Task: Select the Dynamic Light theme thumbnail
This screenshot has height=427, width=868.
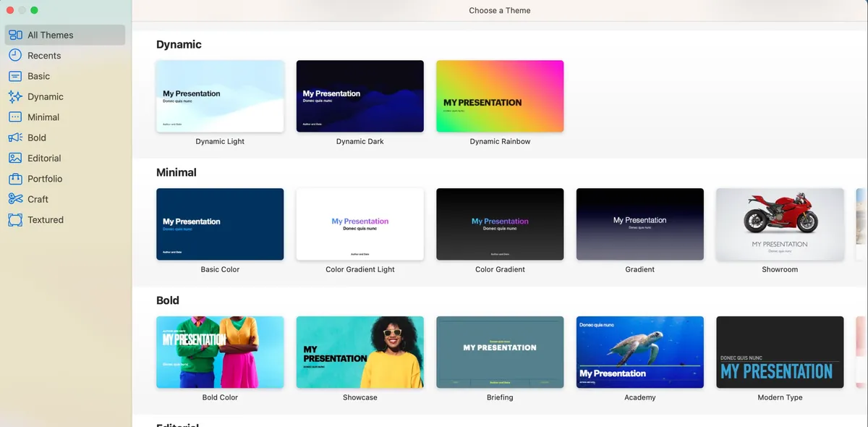Action: coord(220,96)
